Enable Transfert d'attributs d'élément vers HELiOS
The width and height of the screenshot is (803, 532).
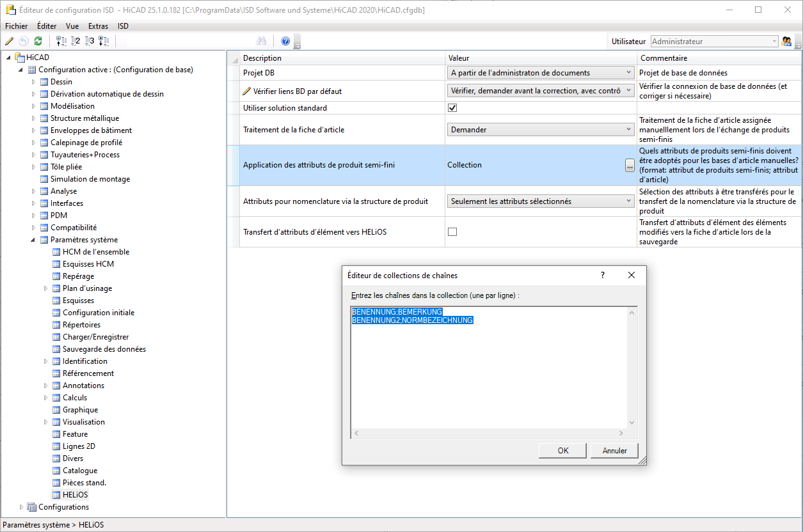[x=452, y=231]
